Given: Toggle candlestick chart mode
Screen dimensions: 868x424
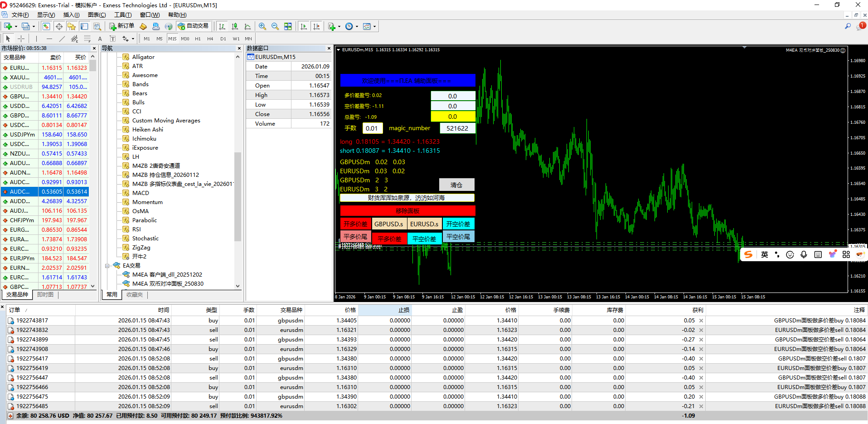Looking at the screenshot, I should pyautogui.click(x=235, y=26).
